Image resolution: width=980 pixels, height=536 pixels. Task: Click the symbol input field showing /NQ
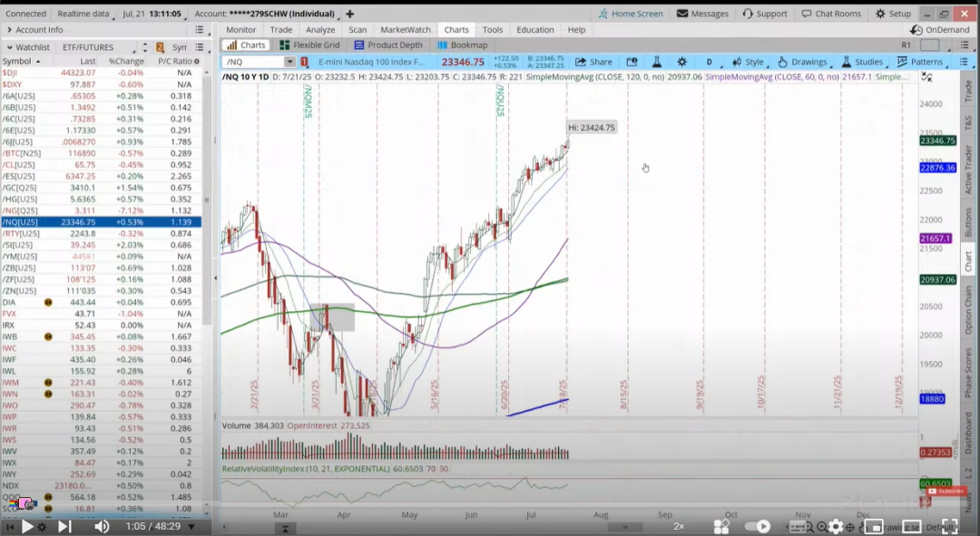coord(254,62)
